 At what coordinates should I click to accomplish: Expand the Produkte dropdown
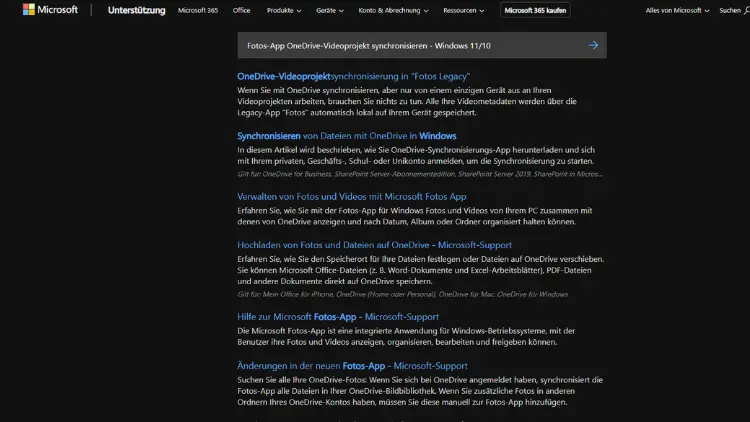point(284,10)
